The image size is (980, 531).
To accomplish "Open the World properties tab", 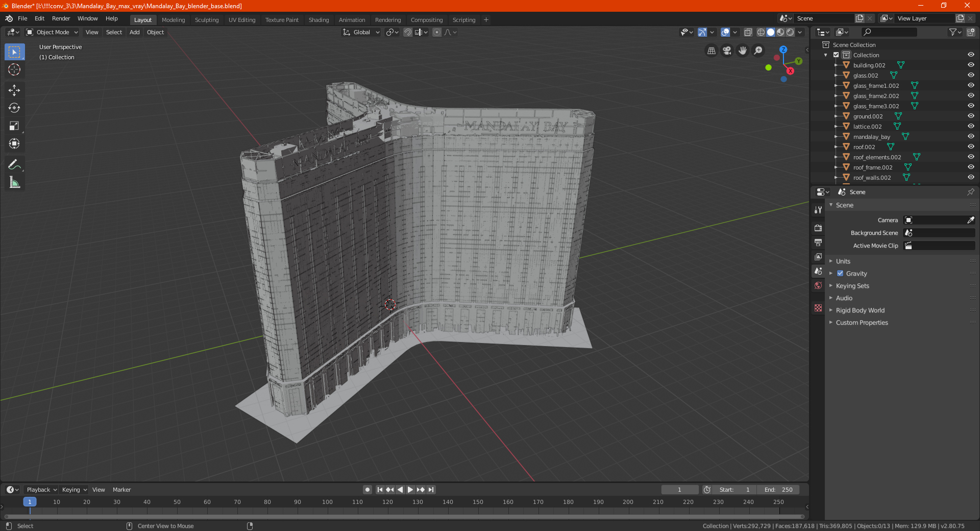I will coord(818,285).
